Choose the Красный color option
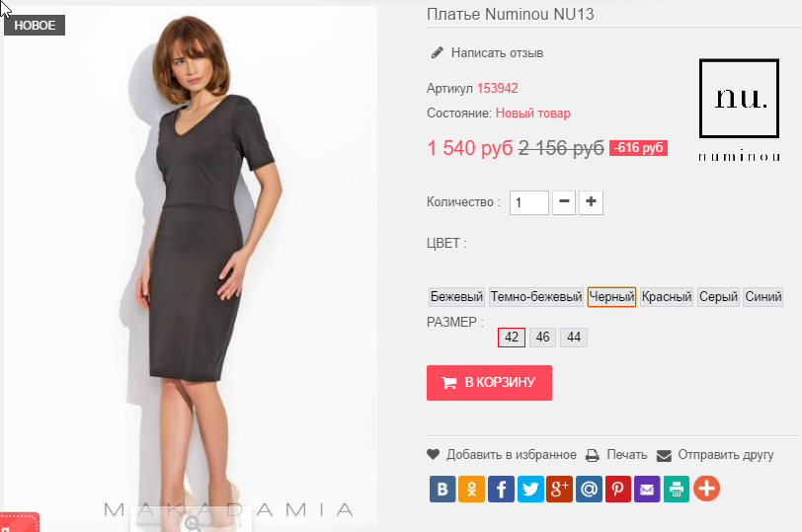The height and width of the screenshot is (532, 802). [667, 297]
